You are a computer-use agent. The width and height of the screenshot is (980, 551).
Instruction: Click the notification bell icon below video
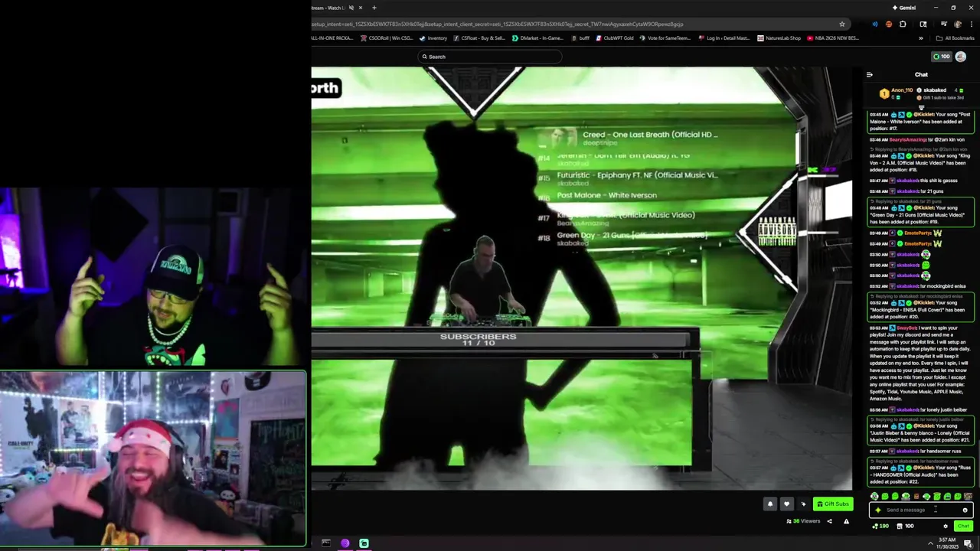coord(770,504)
